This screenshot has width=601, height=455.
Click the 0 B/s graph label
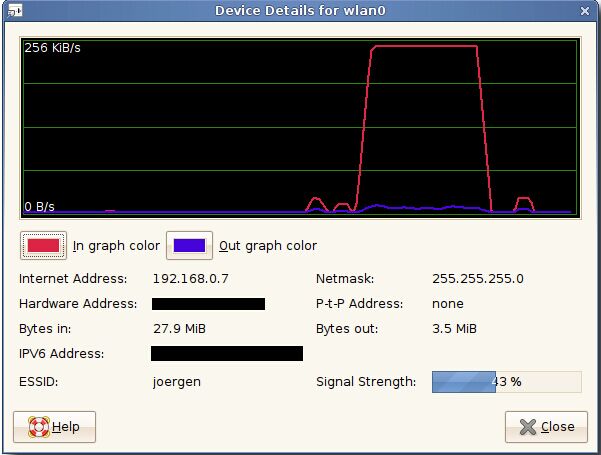point(39,207)
